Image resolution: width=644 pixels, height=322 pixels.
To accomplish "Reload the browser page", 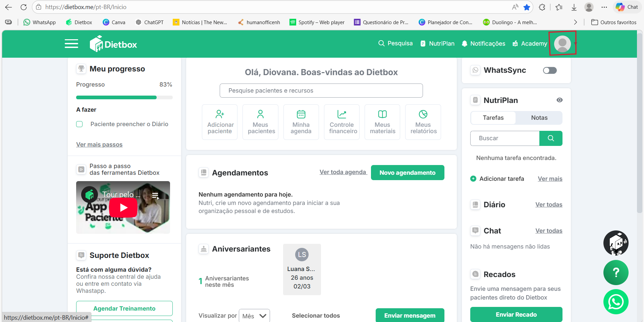I will pos(23,7).
